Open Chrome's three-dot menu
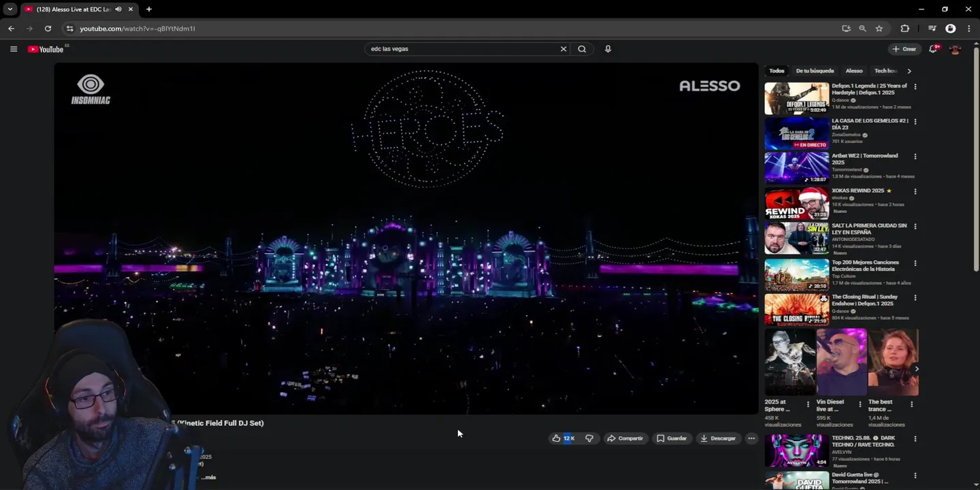 click(x=968, y=29)
